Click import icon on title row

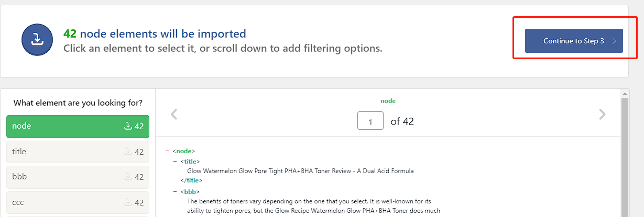click(127, 152)
